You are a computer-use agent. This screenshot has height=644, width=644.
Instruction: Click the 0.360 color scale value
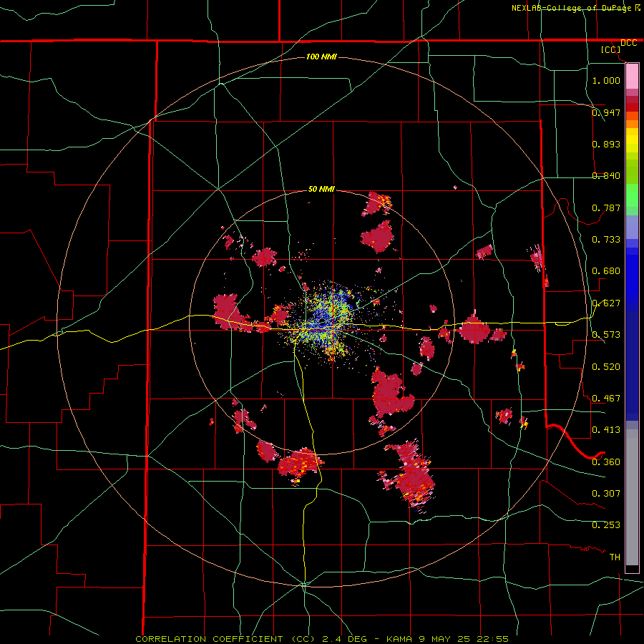pyautogui.click(x=606, y=462)
